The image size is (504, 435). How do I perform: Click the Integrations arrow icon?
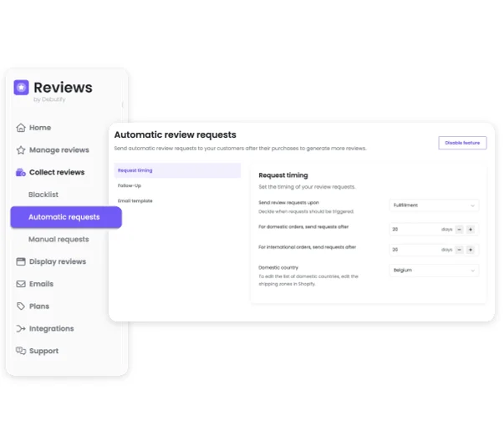[21, 328]
